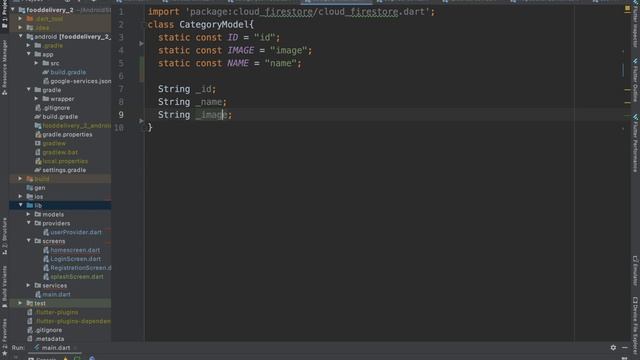Collapse the android module folder
Image resolution: width=640 pixels, height=360 pixels.
[x=21, y=36]
